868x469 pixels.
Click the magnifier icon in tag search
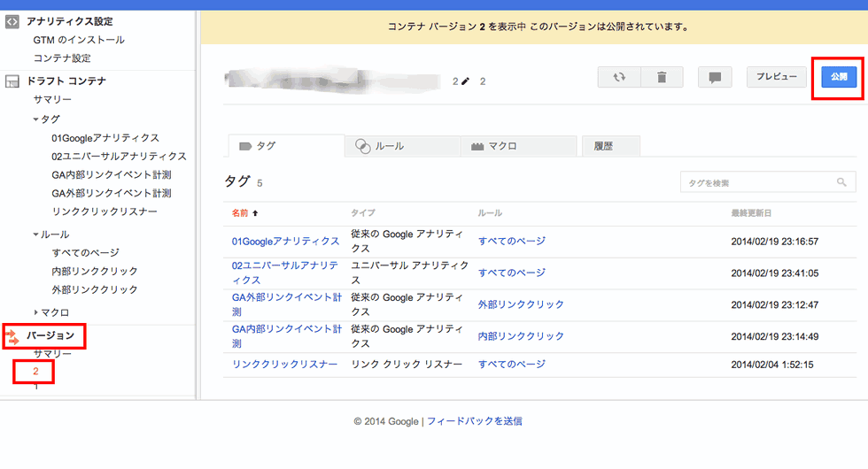click(x=841, y=182)
